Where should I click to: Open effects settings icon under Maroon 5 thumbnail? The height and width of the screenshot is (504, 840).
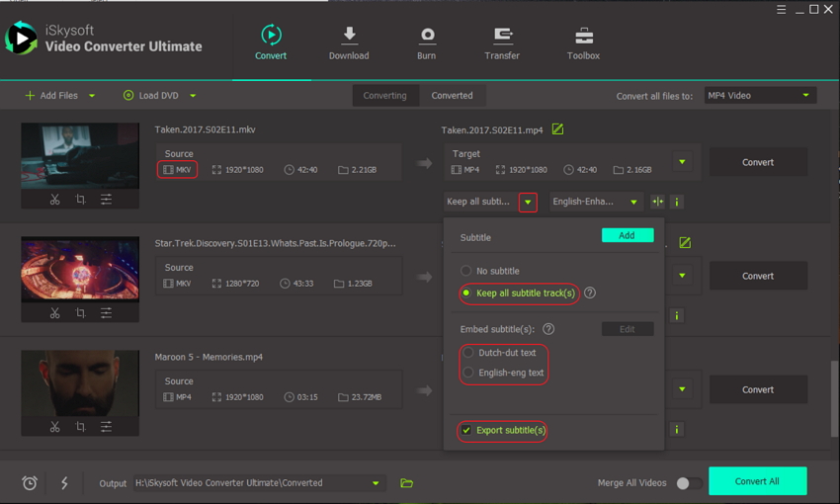point(106,427)
